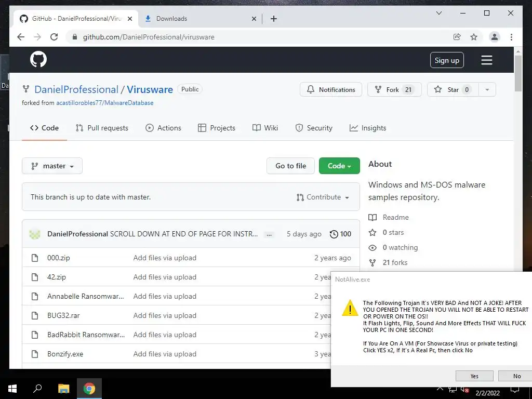Fork the repository with the Fork button
Screen dimensions: 532x399
point(394,89)
